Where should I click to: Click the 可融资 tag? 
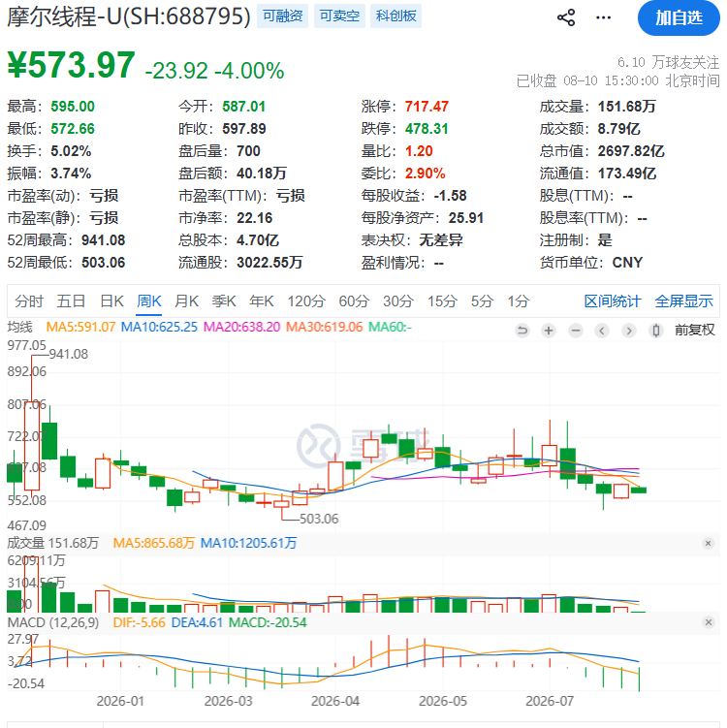pos(282,16)
